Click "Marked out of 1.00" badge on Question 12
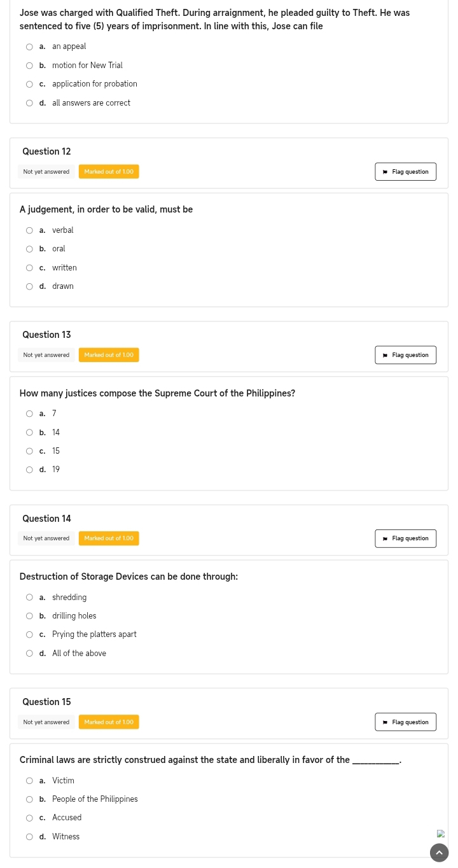 click(x=109, y=172)
